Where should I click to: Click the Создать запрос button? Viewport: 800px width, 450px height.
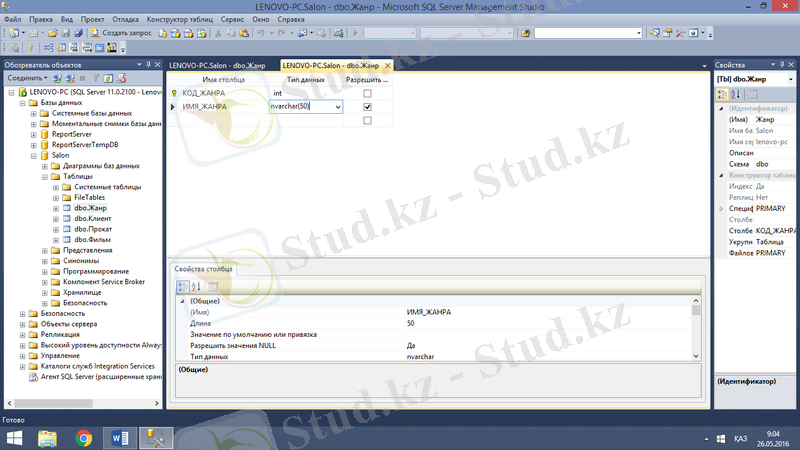(121, 33)
